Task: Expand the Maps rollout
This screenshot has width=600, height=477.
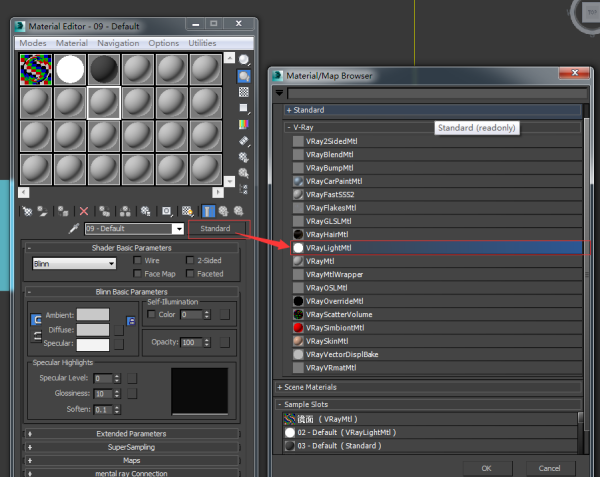Action: point(132,461)
